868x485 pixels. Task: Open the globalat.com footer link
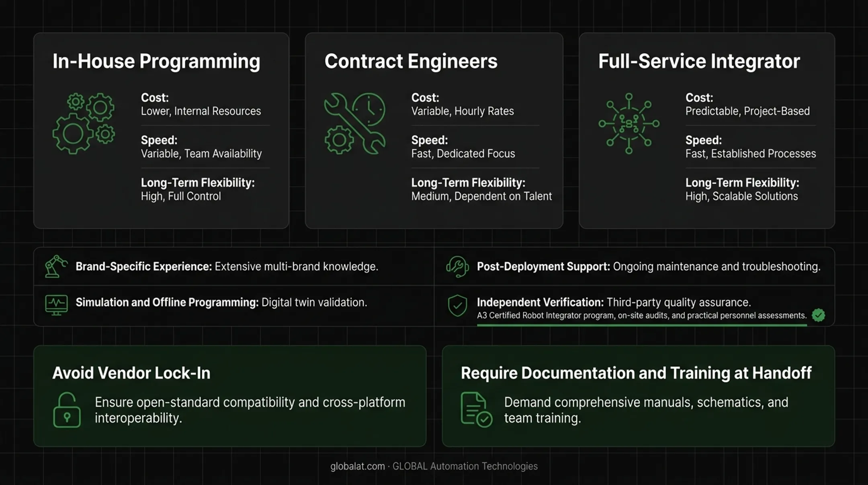pyautogui.click(x=357, y=467)
